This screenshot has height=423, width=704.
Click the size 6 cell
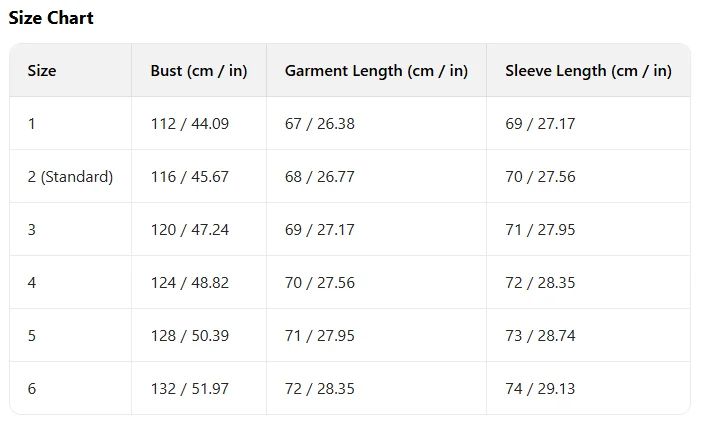(32, 389)
